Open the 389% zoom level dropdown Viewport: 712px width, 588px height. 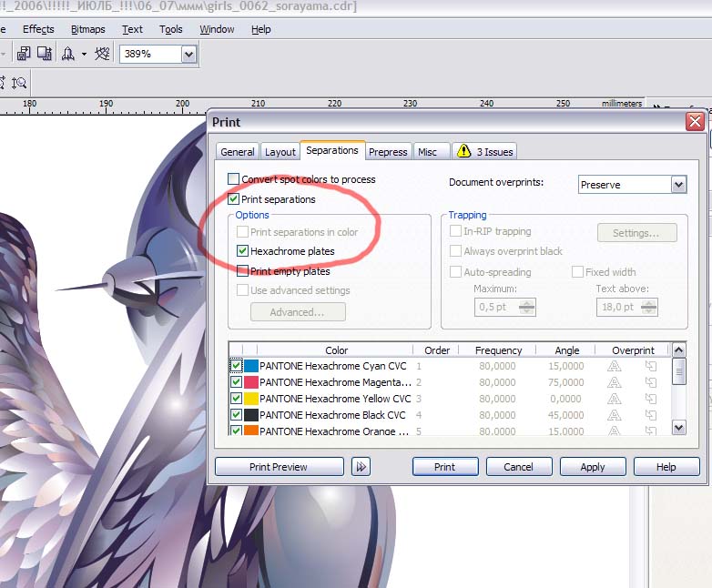[x=188, y=54]
